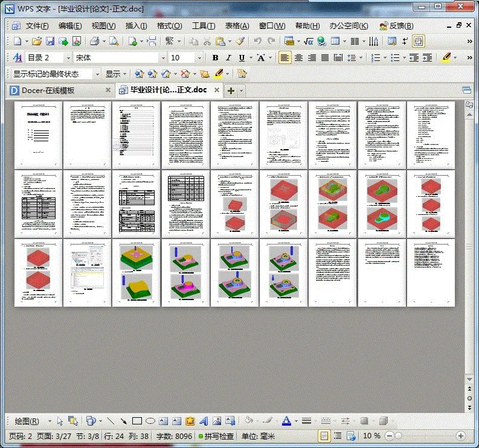The image size is (479, 448).
Task: Draw a rectangle shape
Action: [137, 421]
